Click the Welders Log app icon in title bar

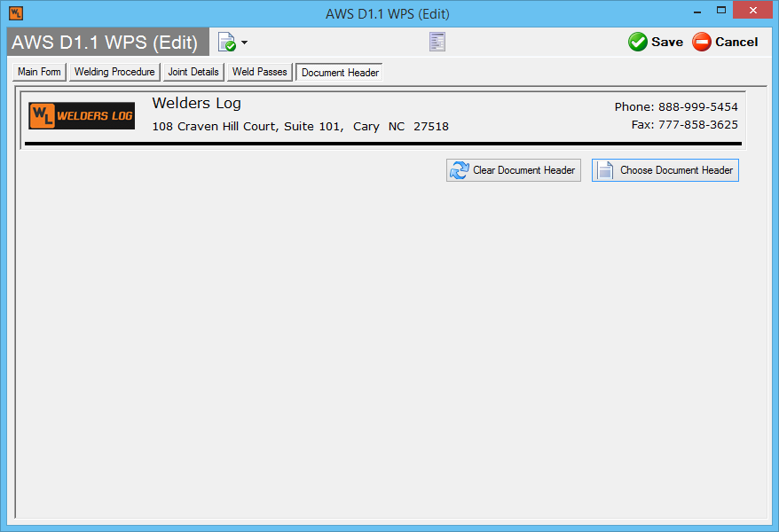[16, 13]
